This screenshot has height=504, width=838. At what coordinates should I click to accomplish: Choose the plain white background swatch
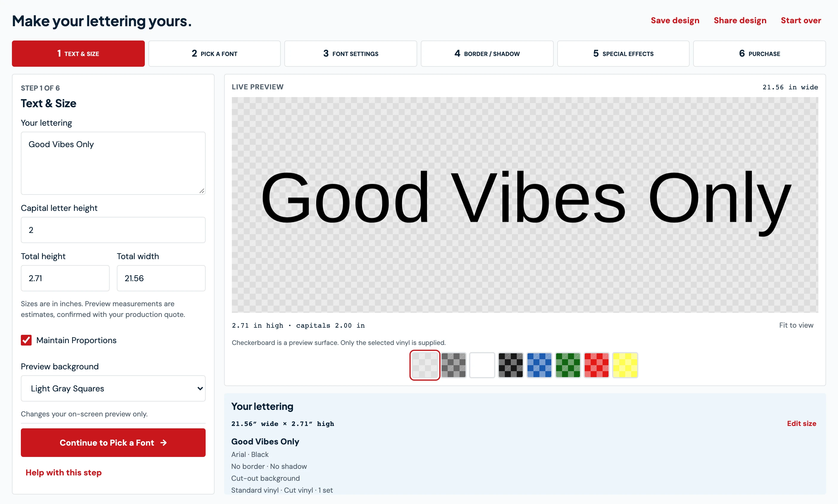tap(482, 365)
